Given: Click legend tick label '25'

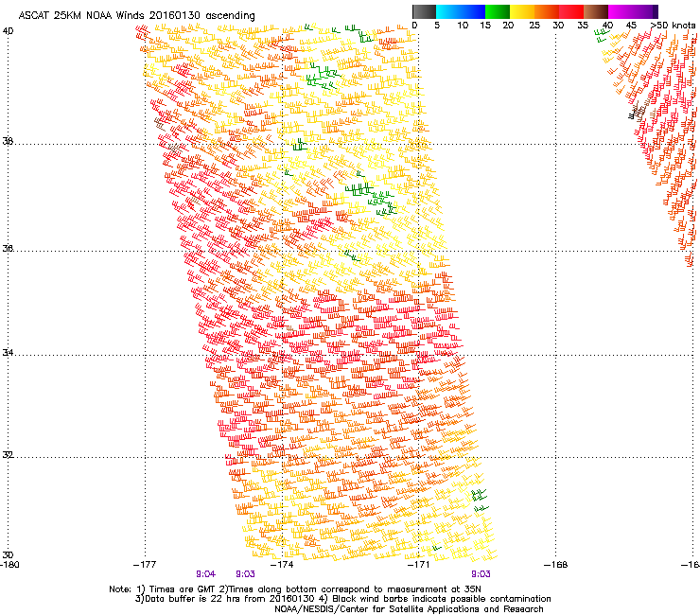Looking at the screenshot, I should 534,25.
